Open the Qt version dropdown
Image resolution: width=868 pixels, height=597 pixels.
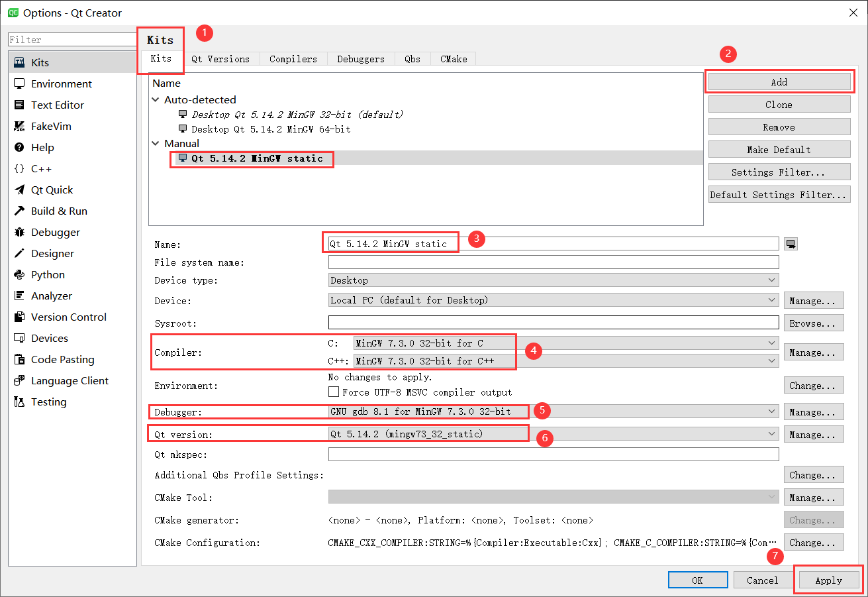click(771, 434)
